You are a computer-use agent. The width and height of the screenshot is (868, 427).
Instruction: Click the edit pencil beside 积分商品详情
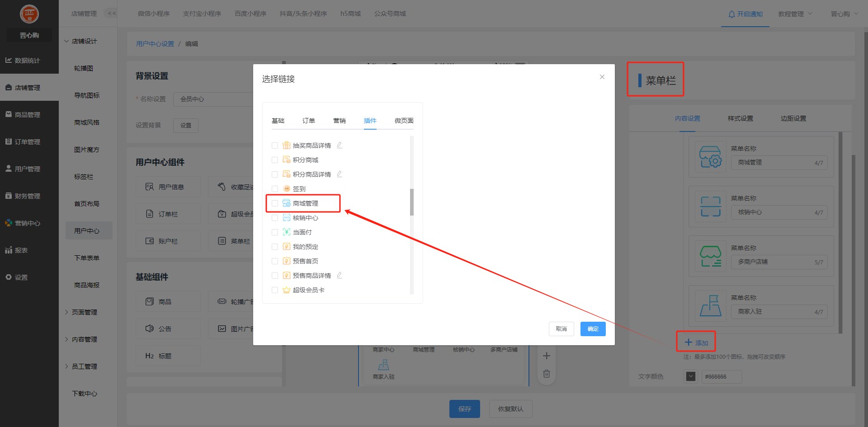339,174
